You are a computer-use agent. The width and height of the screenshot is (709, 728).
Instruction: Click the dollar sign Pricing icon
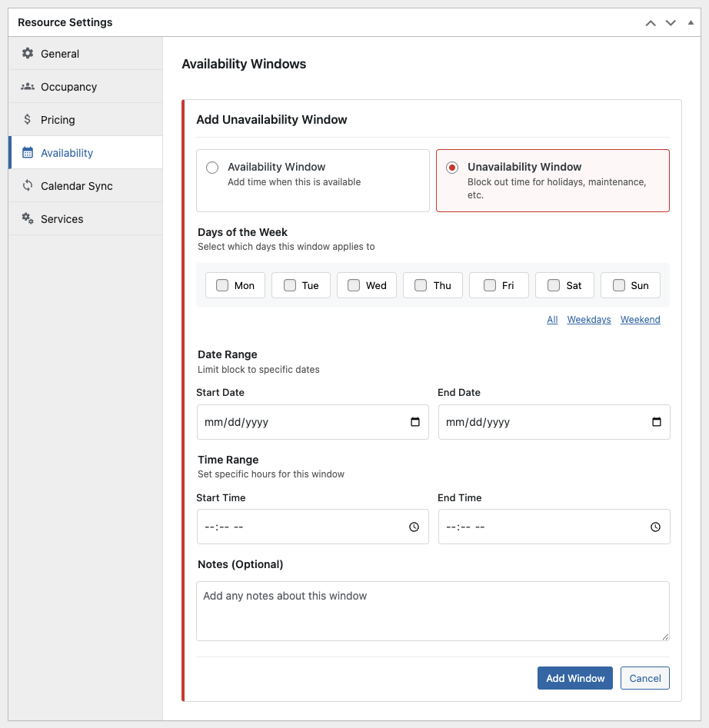click(x=28, y=120)
